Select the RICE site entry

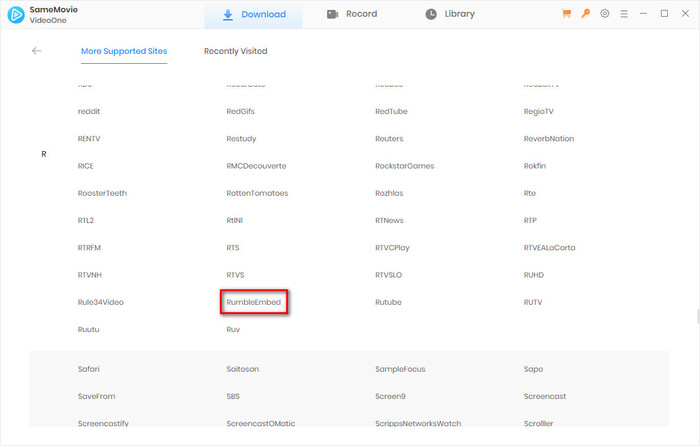(x=86, y=166)
